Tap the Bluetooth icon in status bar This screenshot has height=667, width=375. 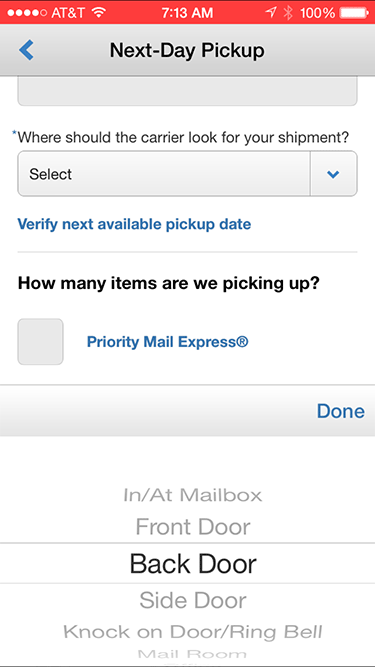[x=288, y=13]
